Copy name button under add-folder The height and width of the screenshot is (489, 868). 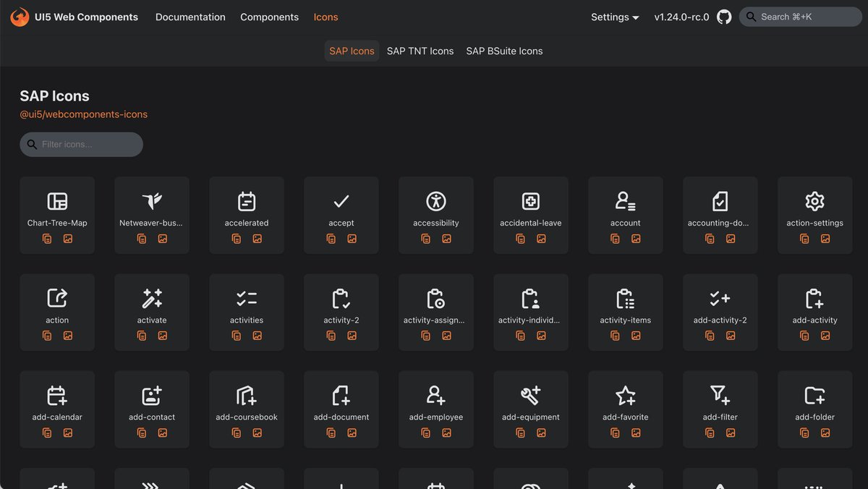point(805,433)
